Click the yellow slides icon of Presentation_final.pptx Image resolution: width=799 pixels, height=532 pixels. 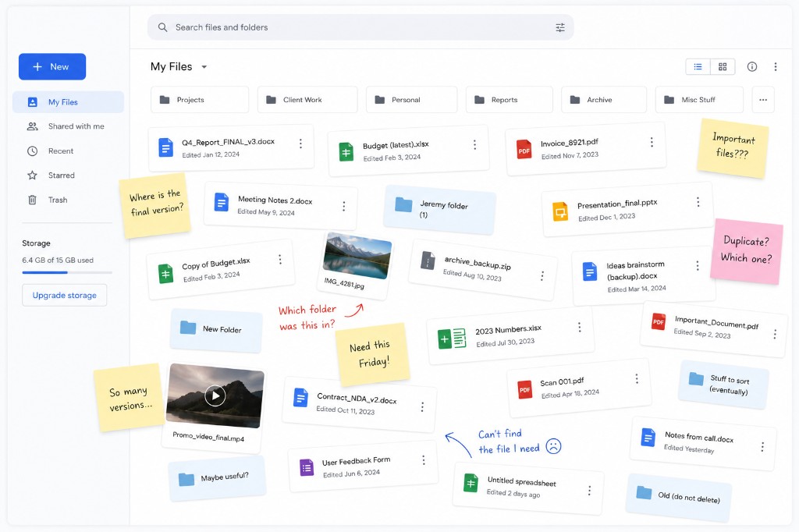(x=560, y=211)
